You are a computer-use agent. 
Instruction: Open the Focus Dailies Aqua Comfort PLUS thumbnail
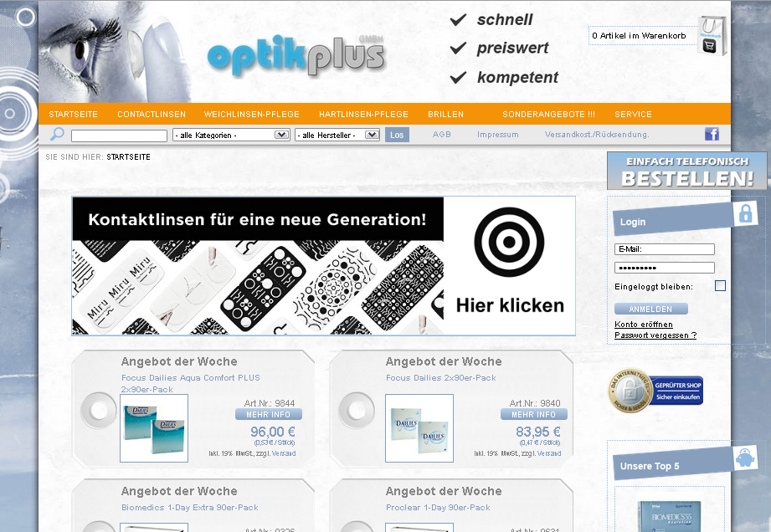pyautogui.click(x=154, y=428)
